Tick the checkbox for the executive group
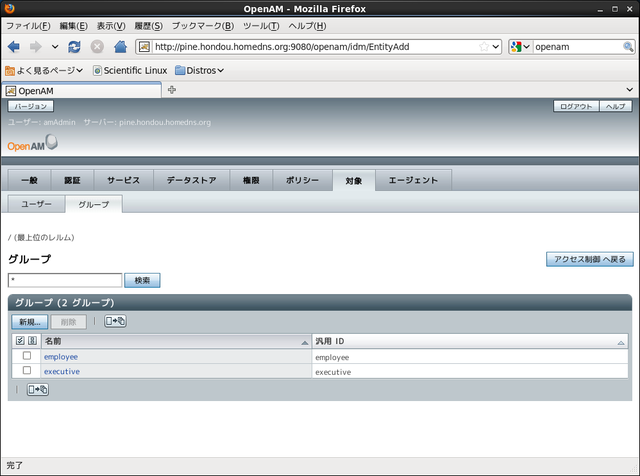Viewport: 640px width, 476px height. coord(27,371)
